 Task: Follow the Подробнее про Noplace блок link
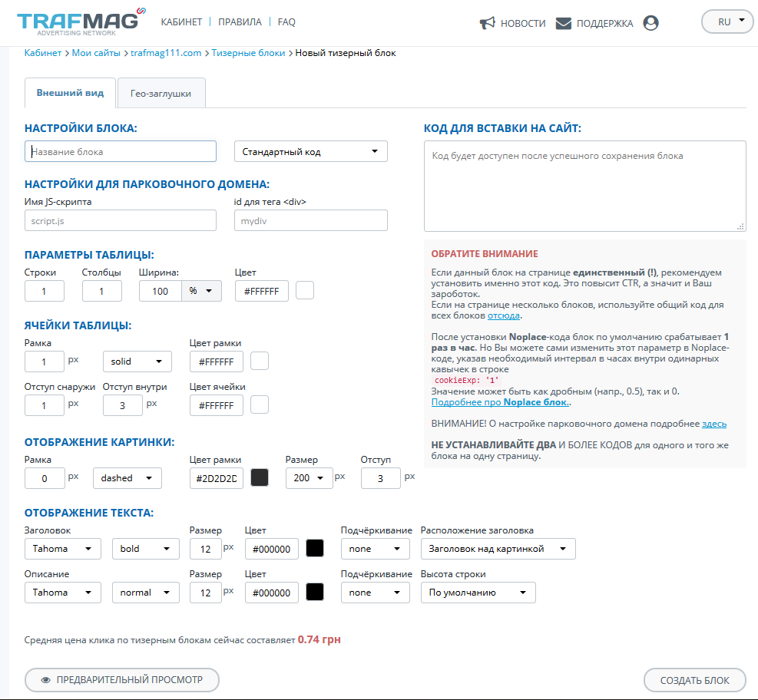point(499,402)
